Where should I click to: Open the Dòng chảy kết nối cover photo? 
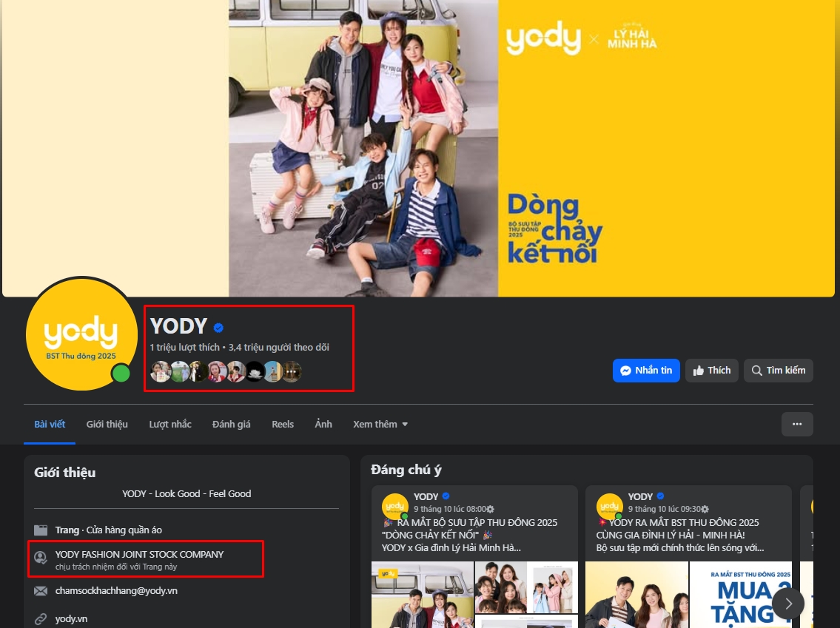click(420, 148)
